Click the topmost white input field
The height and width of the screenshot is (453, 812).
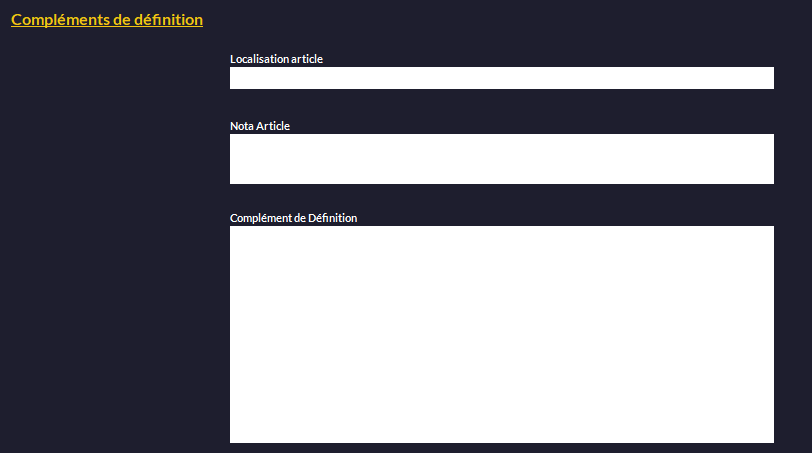tap(501, 78)
